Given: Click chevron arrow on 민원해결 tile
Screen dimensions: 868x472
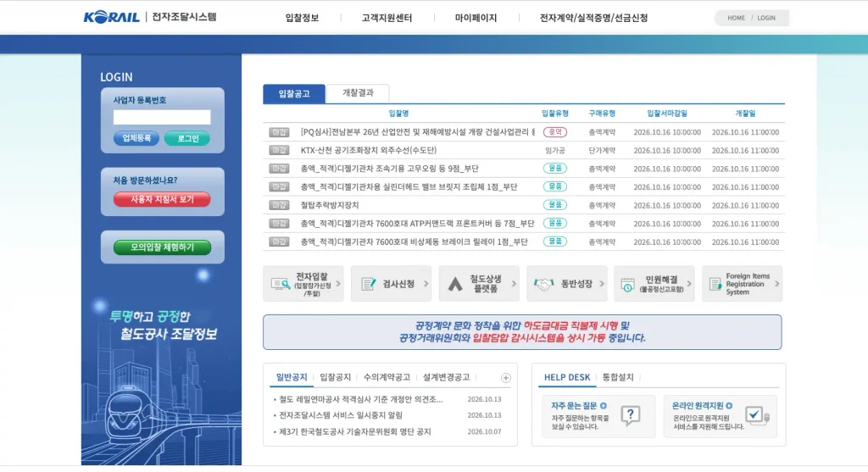Looking at the screenshot, I should pos(689,284).
